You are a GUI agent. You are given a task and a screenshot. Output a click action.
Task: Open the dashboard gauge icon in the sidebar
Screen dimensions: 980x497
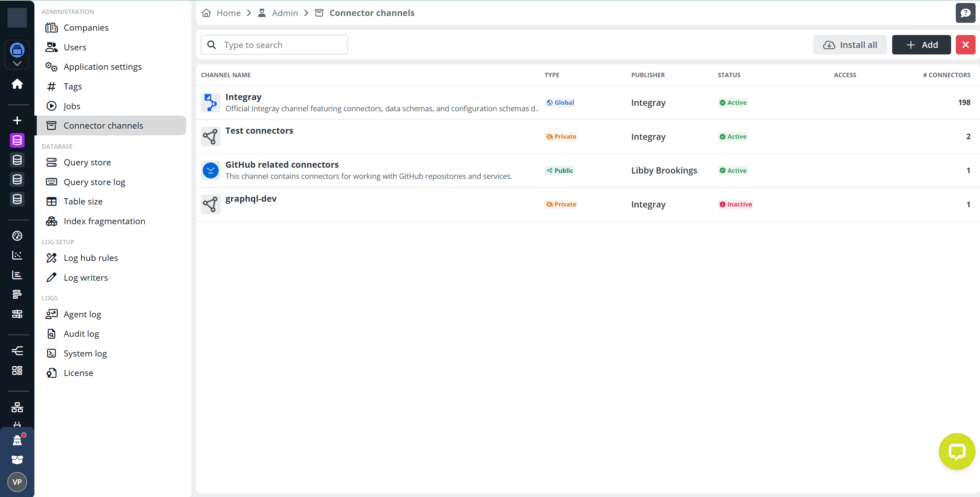[17, 236]
